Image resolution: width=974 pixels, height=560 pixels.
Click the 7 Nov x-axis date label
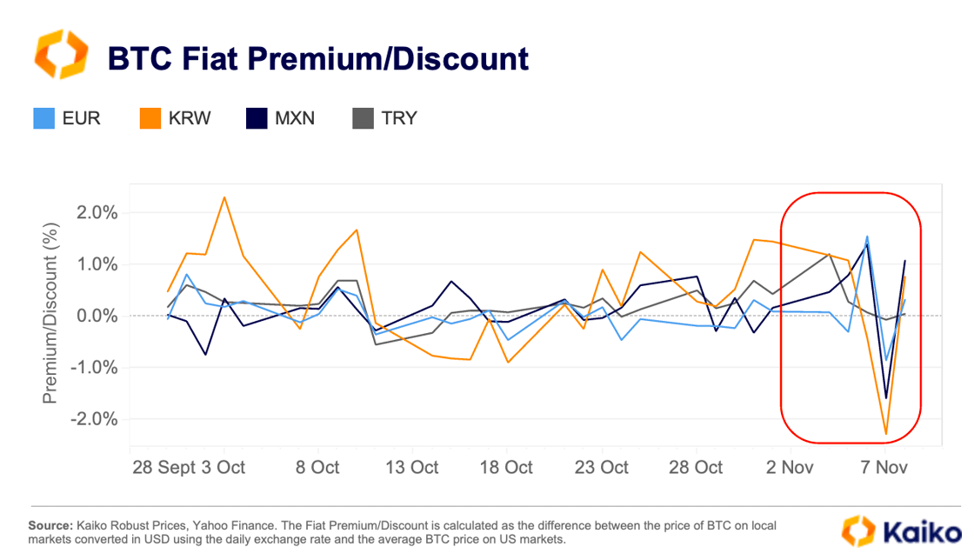tap(884, 468)
